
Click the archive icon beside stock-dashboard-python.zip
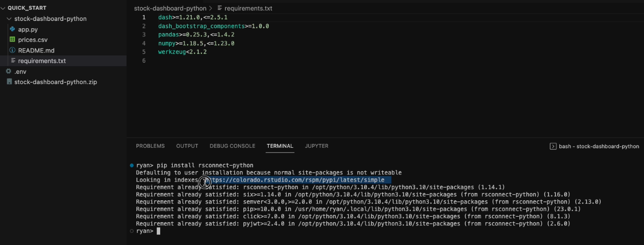9,82
